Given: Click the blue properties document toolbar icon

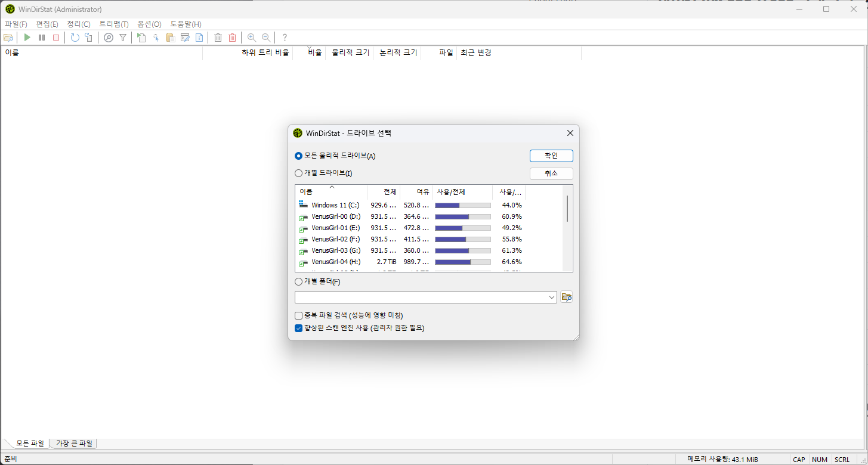Looking at the screenshot, I should [199, 38].
